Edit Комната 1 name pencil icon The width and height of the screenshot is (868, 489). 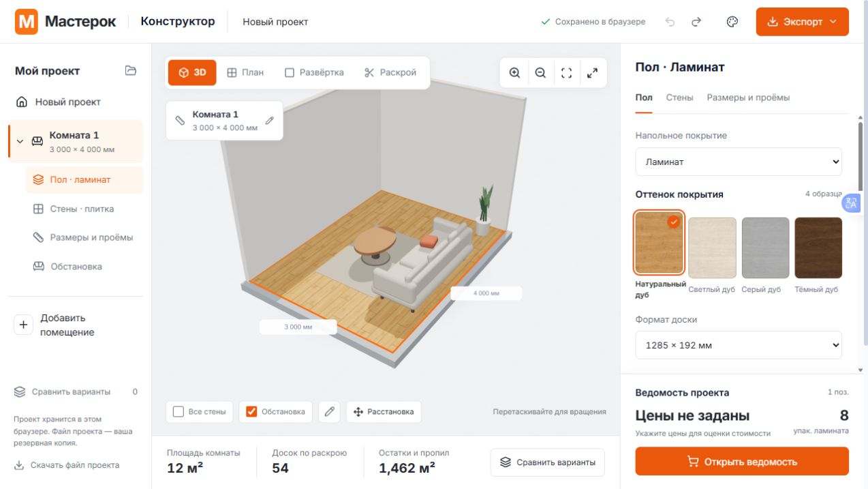pos(269,121)
